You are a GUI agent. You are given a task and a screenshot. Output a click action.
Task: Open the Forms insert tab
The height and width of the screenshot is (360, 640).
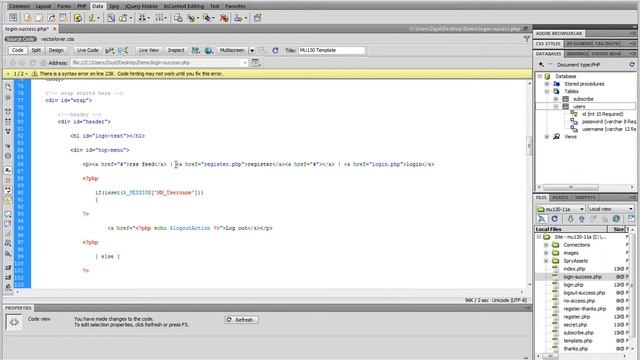(x=64, y=6)
